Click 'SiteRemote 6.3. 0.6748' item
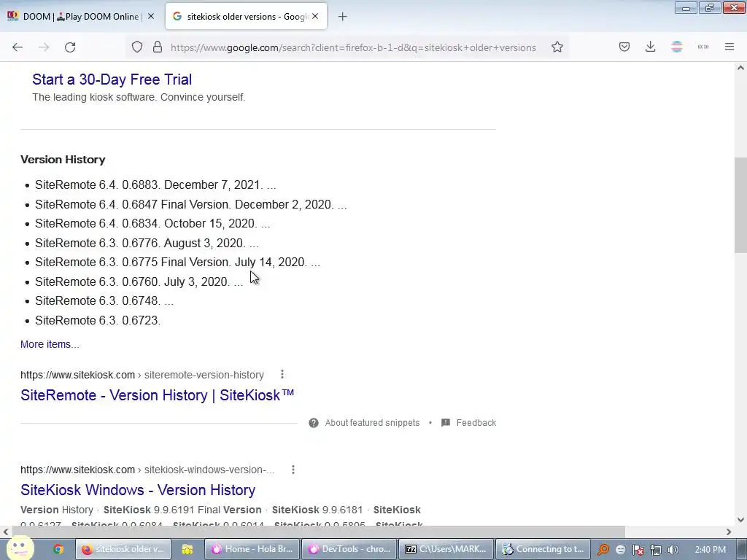Image resolution: width=747 pixels, height=560 pixels. (104, 300)
